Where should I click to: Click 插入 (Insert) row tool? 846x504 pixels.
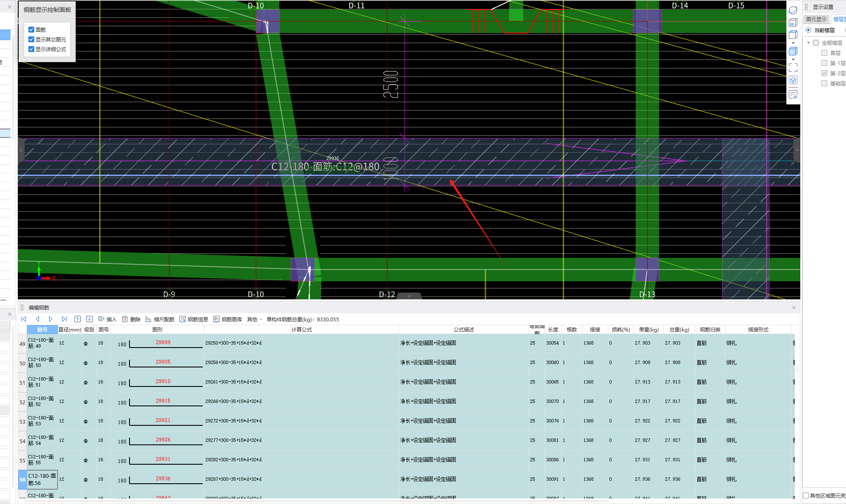pyautogui.click(x=107, y=319)
